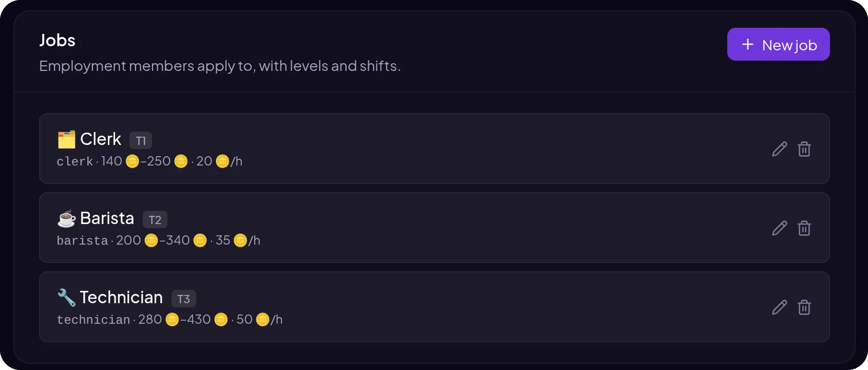Screen dimensions: 868x370
Task: Click the T3 tier badge
Action: point(184,299)
